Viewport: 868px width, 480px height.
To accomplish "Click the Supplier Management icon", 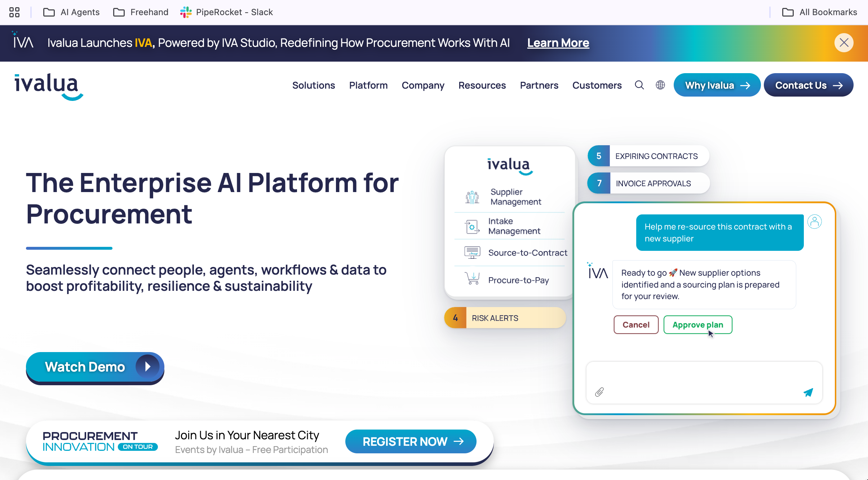I will 472,197.
